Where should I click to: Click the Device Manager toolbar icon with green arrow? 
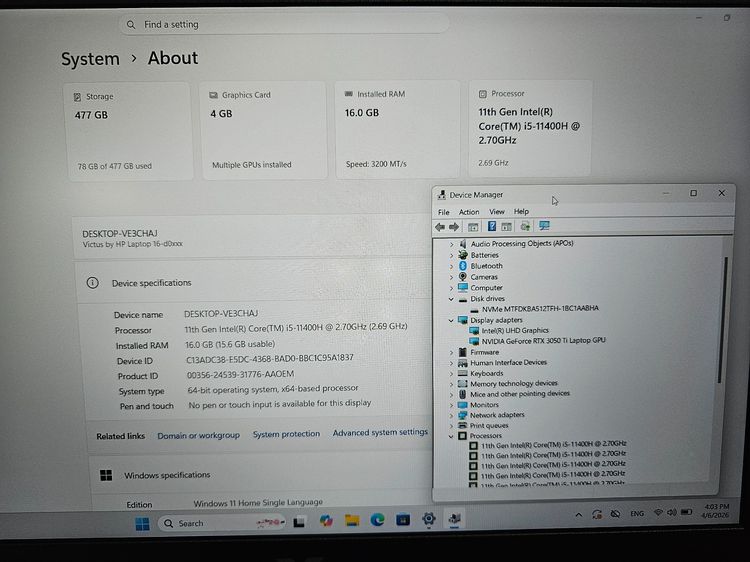click(x=525, y=226)
